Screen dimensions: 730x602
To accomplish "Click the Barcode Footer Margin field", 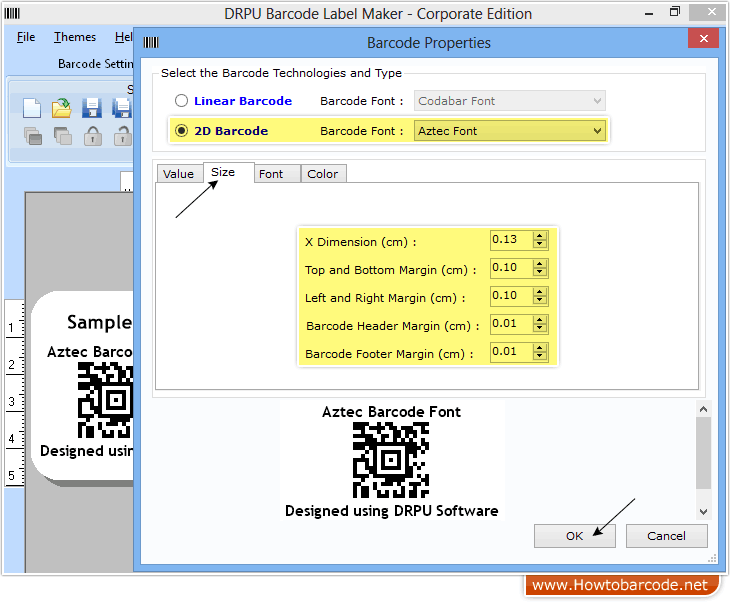I will pyautogui.click(x=511, y=352).
